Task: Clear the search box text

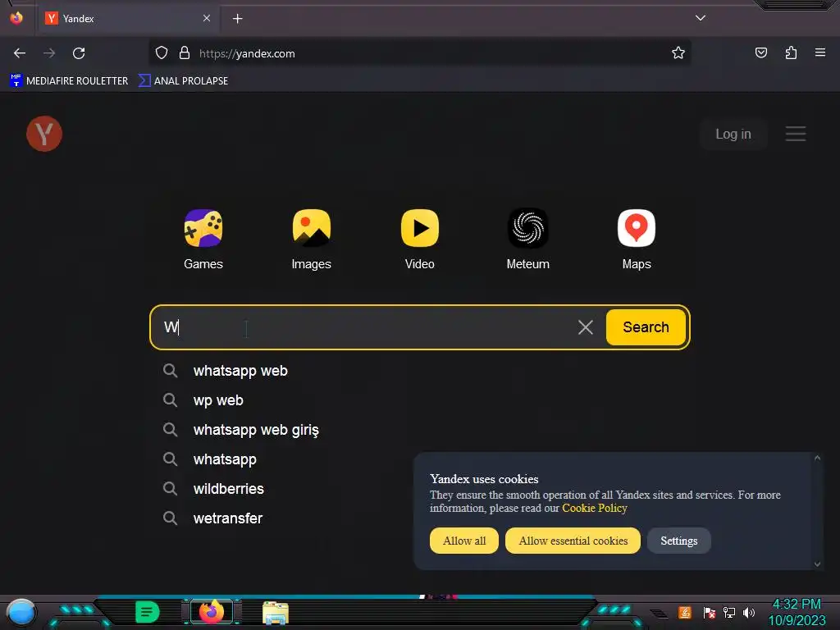Action: click(585, 327)
